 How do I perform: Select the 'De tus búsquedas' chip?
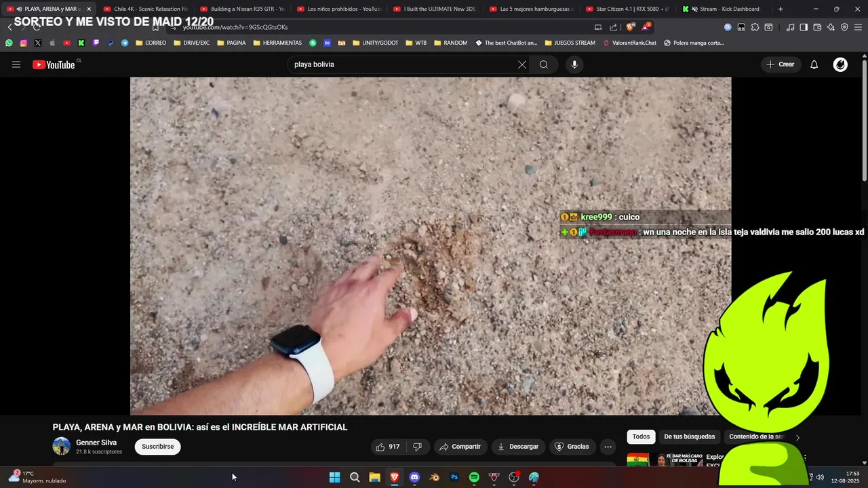(689, 436)
